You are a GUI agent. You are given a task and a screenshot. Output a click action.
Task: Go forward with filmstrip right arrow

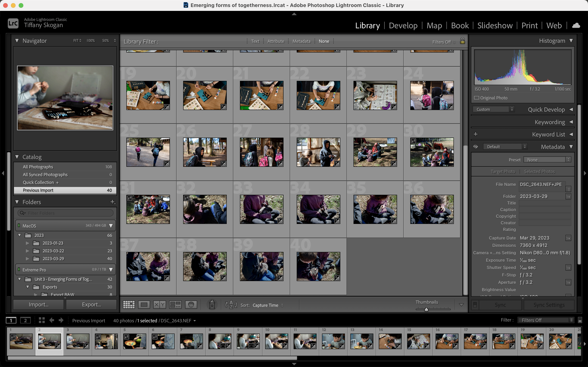tap(61, 320)
